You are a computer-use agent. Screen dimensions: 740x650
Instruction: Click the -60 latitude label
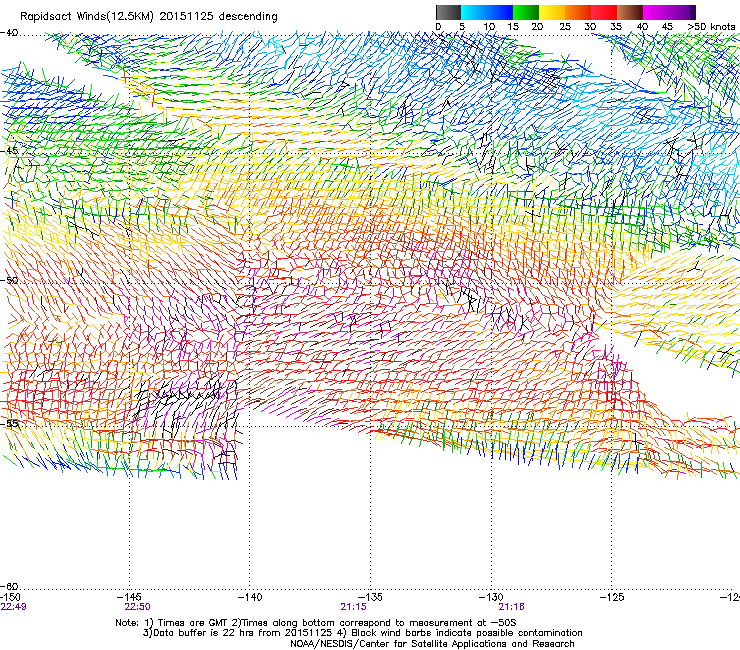click(9, 586)
